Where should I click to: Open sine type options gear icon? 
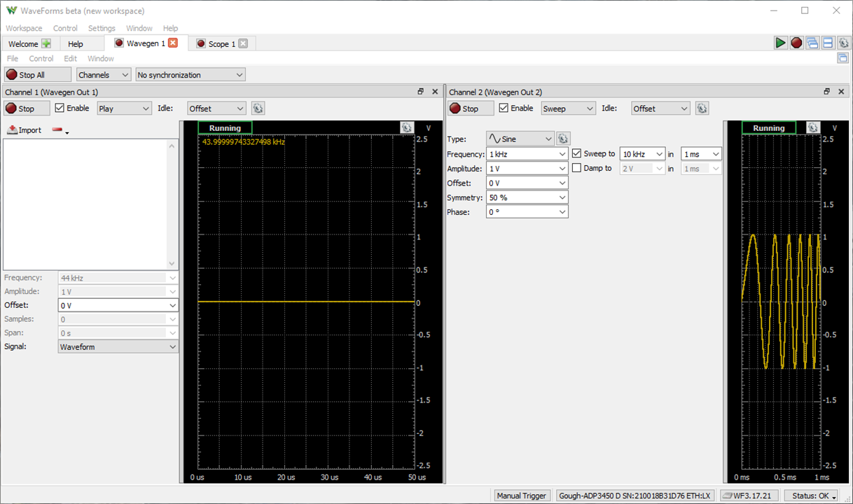[x=563, y=139]
